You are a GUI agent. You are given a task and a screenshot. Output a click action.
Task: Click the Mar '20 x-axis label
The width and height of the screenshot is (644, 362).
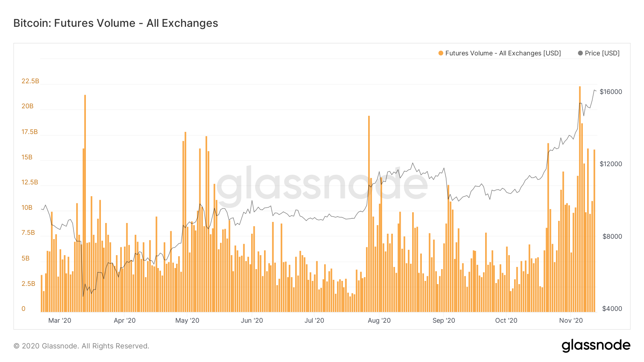60,321
